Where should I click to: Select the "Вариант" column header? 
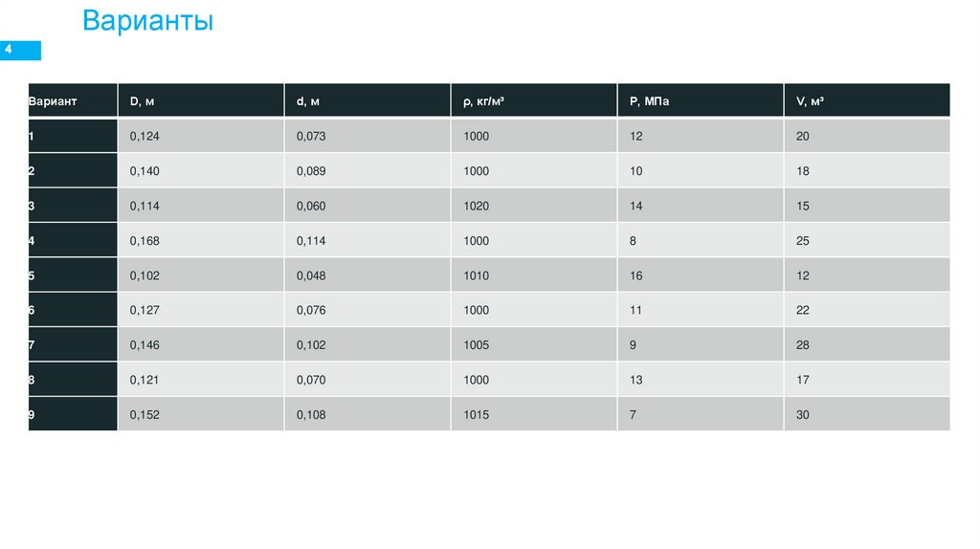[53, 100]
